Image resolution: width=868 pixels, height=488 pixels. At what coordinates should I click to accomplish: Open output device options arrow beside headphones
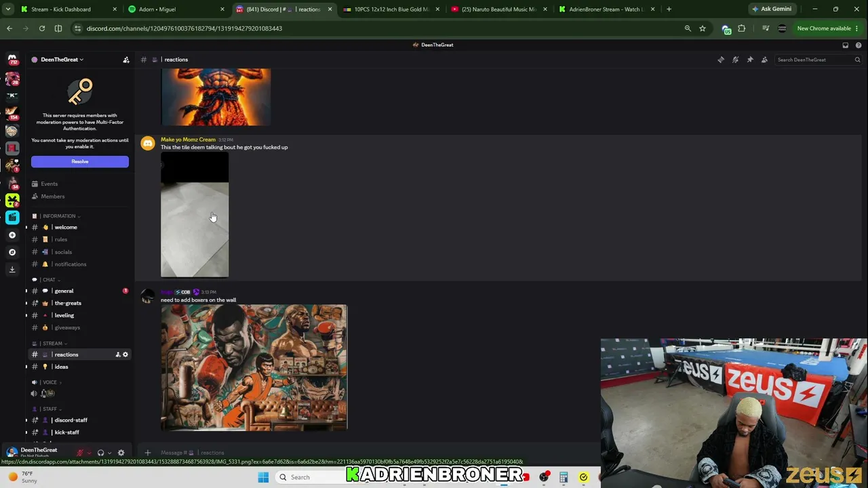click(109, 453)
